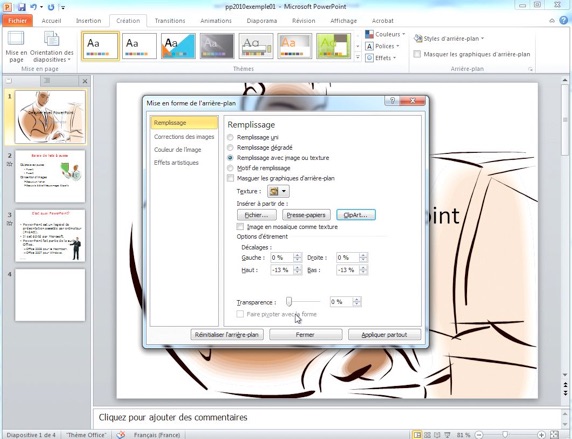This screenshot has height=439, width=572.
Task: Apply the dark gray theme thumbnail
Action: tap(217, 46)
